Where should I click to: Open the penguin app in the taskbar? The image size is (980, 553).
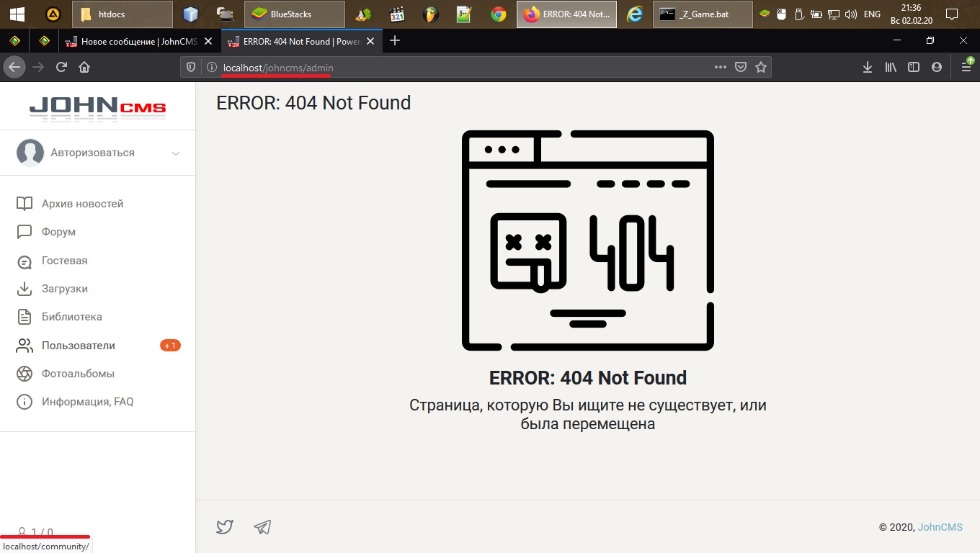click(x=363, y=14)
